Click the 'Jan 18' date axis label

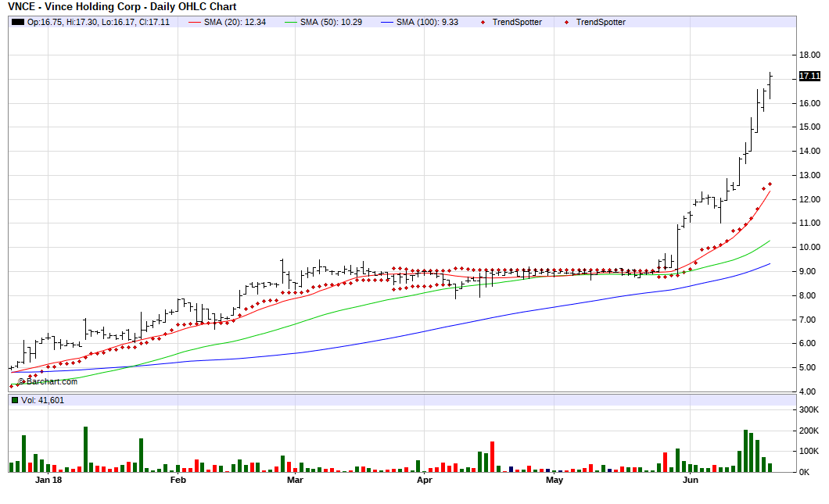tap(48, 481)
